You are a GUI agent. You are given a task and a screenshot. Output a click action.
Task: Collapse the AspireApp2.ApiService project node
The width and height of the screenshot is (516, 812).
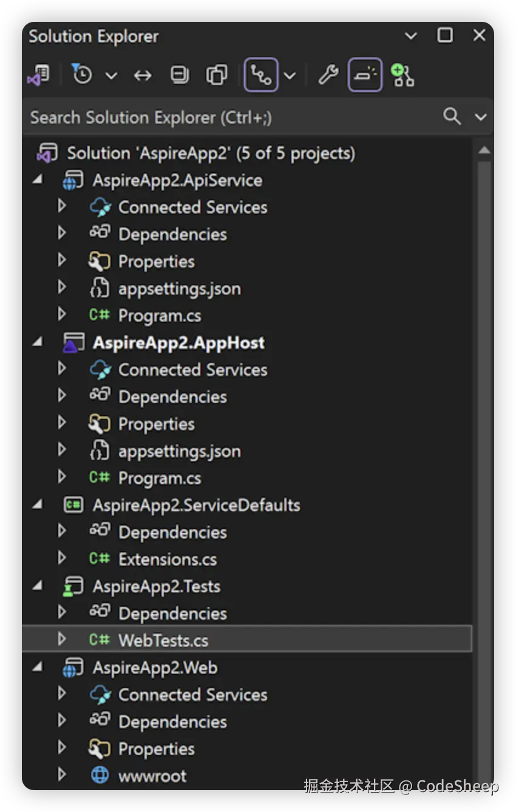(x=38, y=180)
